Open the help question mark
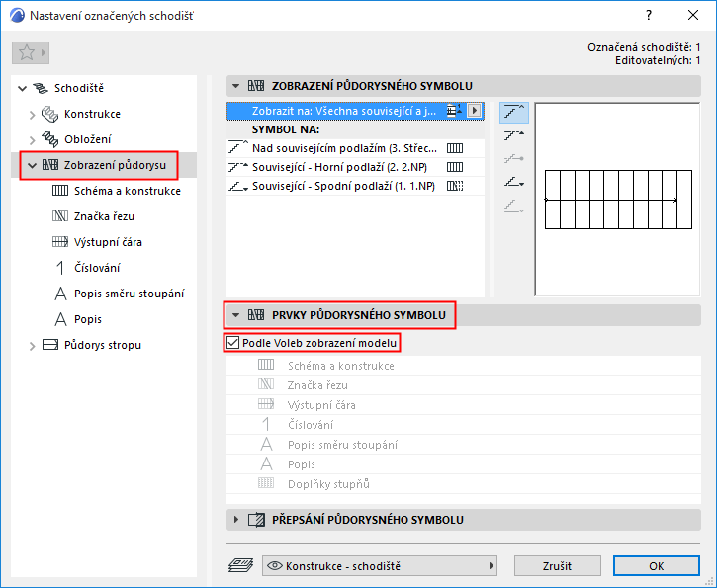This screenshot has width=717, height=588. (x=649, y=15)
